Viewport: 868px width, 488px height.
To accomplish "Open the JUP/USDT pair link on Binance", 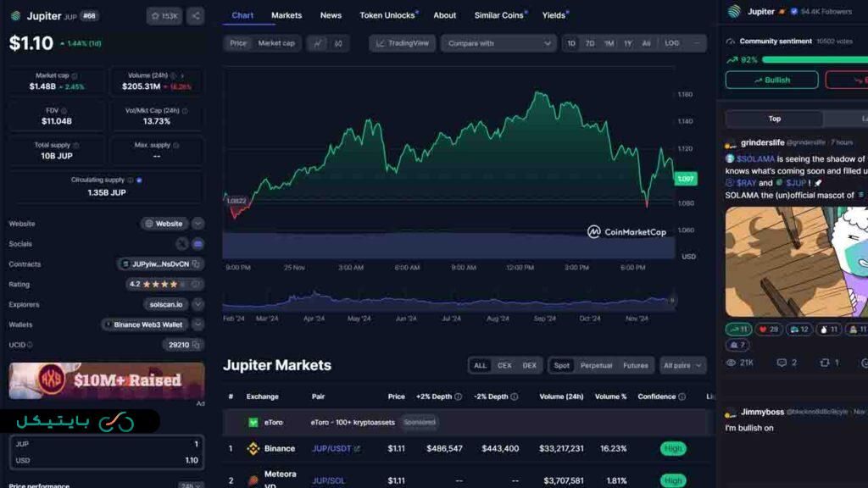I will 331,448.
